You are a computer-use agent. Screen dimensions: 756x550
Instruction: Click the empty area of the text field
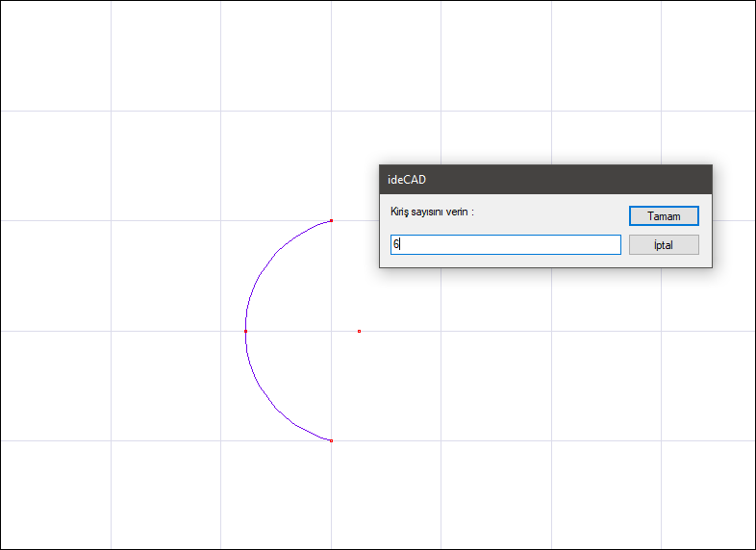(x=511, y=244)
